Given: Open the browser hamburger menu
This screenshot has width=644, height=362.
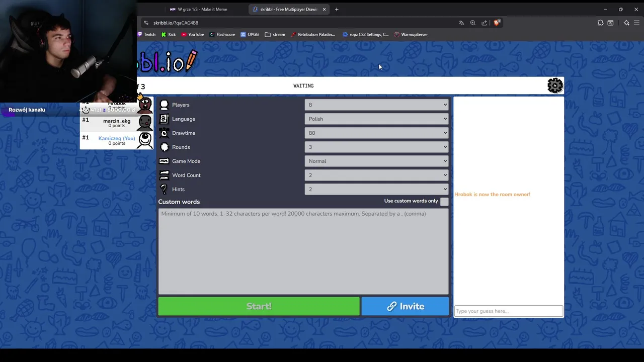Looking at the screenshot, I should [636, 23].
